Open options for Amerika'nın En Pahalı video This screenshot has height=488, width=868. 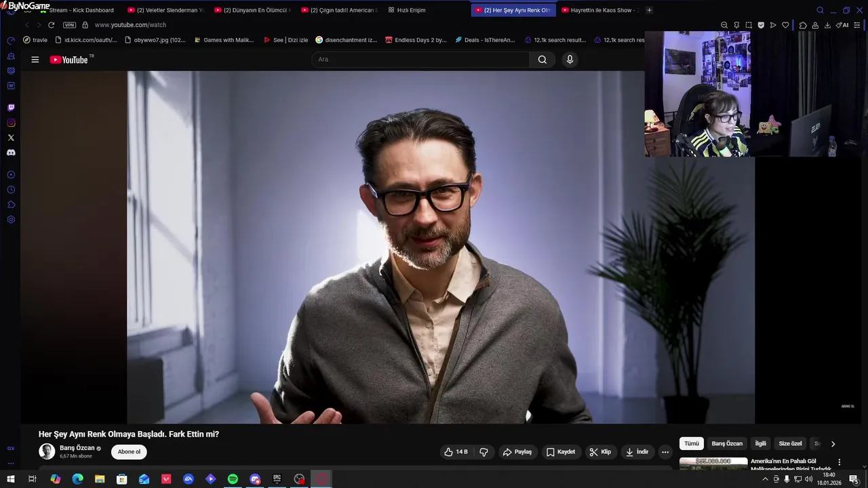point(839,462)
